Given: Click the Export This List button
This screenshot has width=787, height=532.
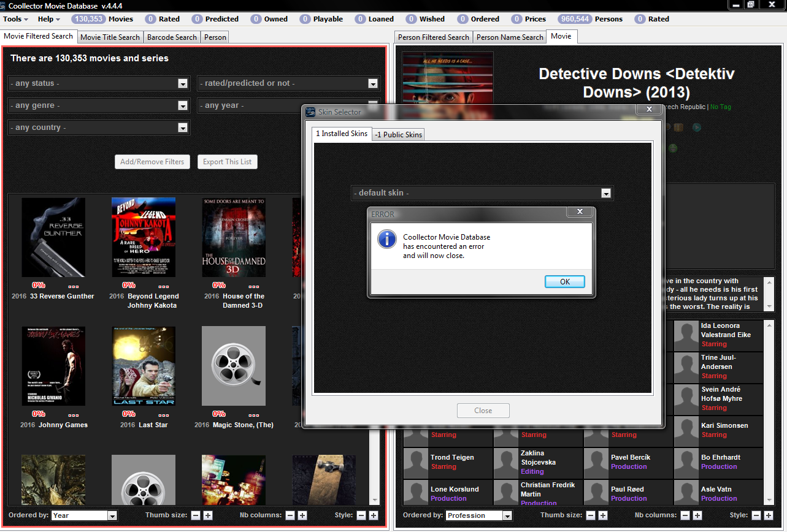Looking at the screenshot, I should coord(228,162).
